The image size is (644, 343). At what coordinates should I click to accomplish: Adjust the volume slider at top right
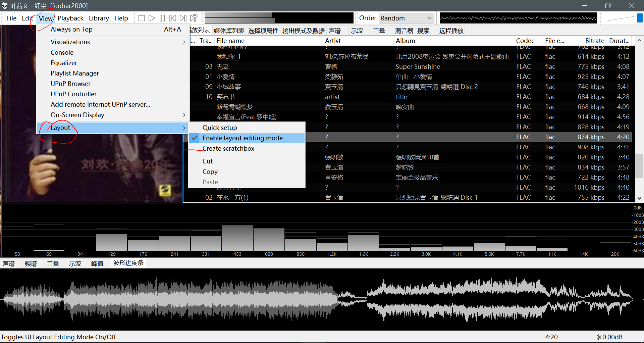pyautogui.click(x=638, y=18)
